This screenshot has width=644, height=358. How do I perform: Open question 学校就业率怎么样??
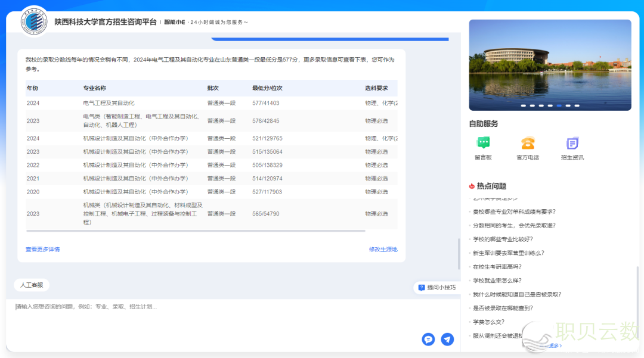point(497,281)
